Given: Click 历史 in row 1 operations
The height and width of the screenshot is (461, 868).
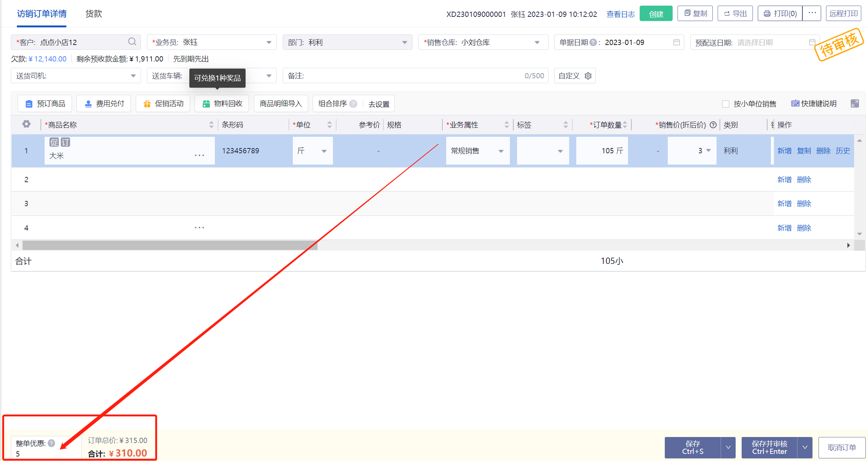Looking at the screenshot, I should coord(843,151).
